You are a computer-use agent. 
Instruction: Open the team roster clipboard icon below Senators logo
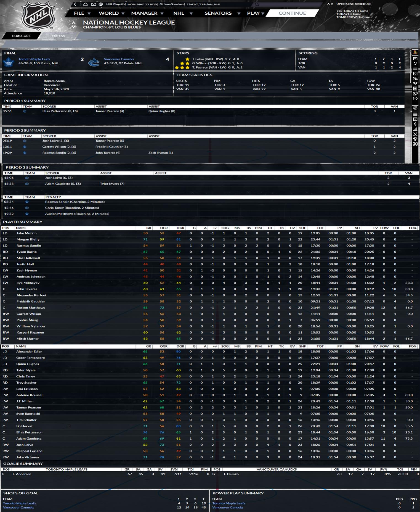tap(415, 59)
